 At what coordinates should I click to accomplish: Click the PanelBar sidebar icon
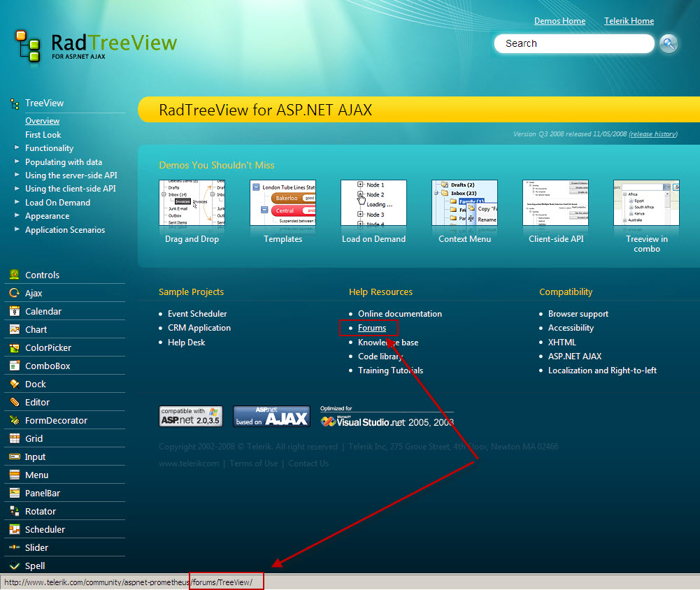[14, 493]
